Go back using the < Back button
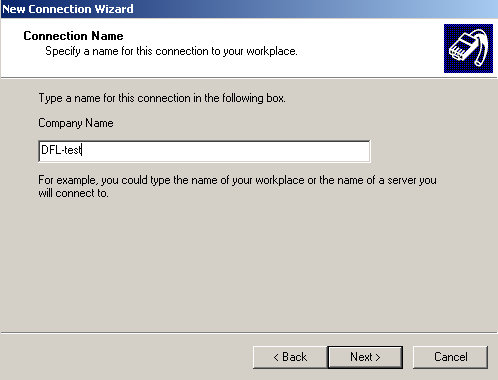The width and height of the screenshot is (498, 380). 290,357
